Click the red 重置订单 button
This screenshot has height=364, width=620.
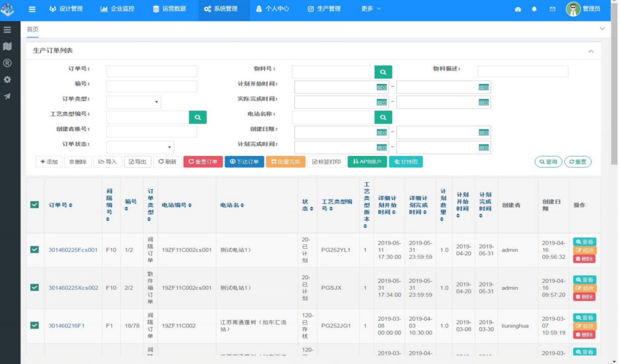point(203,162)
